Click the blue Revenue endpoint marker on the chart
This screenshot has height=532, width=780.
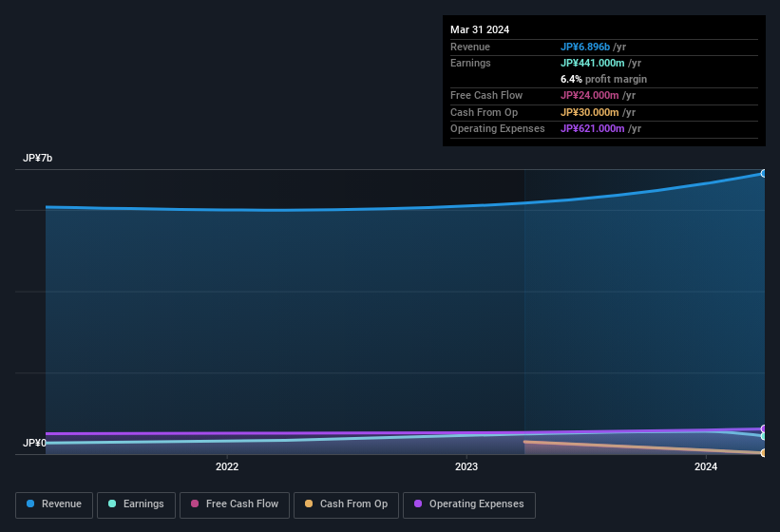[764, 174]
